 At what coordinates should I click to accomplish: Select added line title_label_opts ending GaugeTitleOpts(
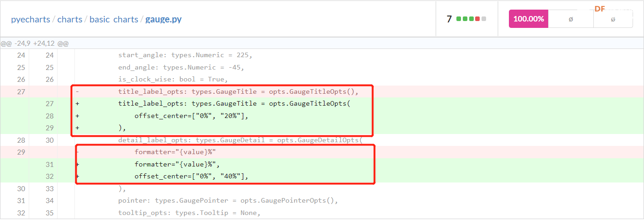[234, 104]
